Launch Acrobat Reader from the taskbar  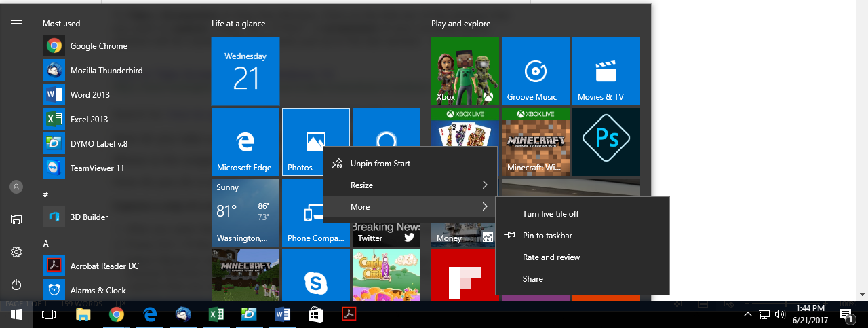(x=348, y=314)
